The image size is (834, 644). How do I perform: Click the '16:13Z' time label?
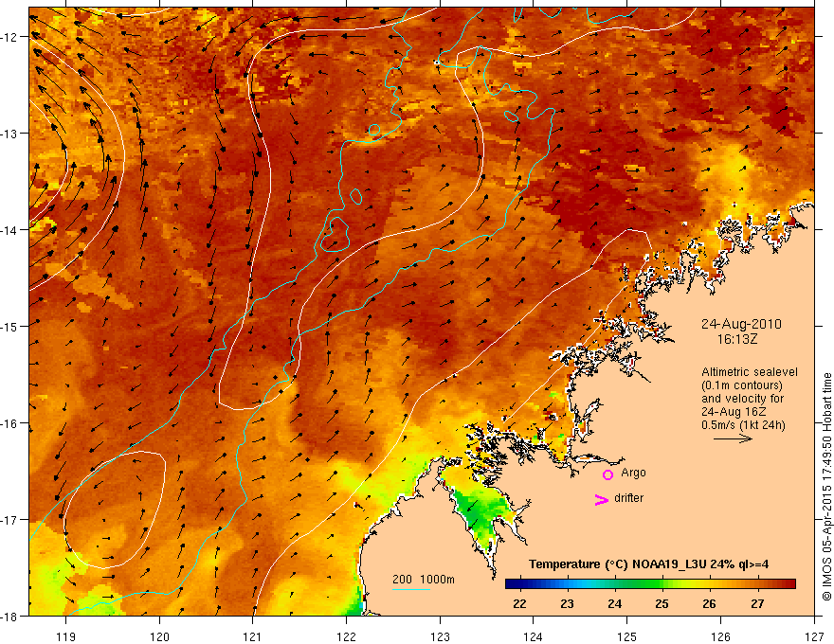coord(736,339)
